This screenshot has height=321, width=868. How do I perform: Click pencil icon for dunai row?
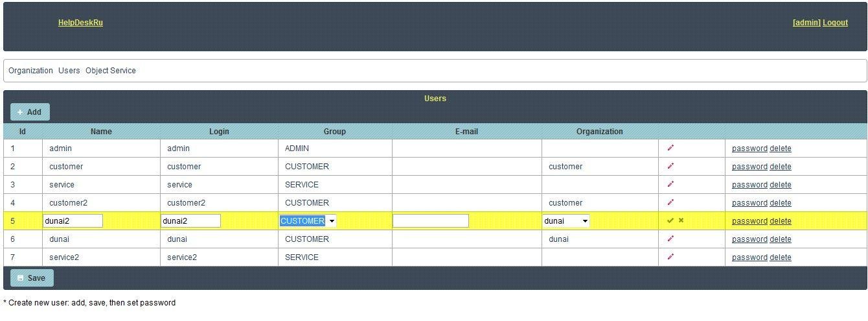pos(670,239)
